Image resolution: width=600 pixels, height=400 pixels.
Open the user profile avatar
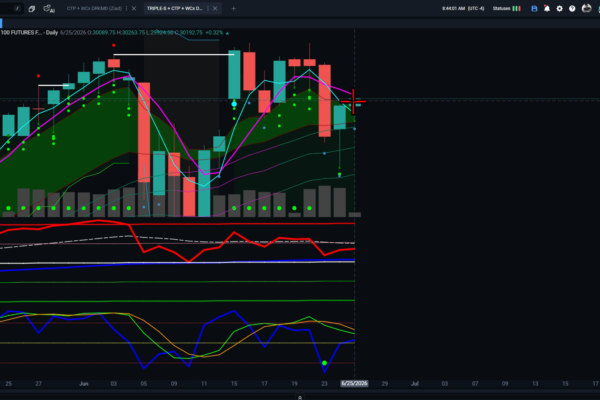point(587,8)
